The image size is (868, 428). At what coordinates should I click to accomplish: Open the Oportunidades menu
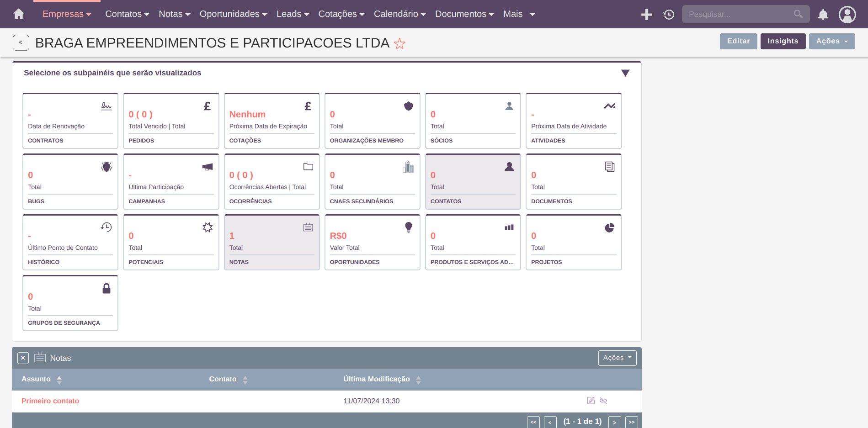(233, 14)
